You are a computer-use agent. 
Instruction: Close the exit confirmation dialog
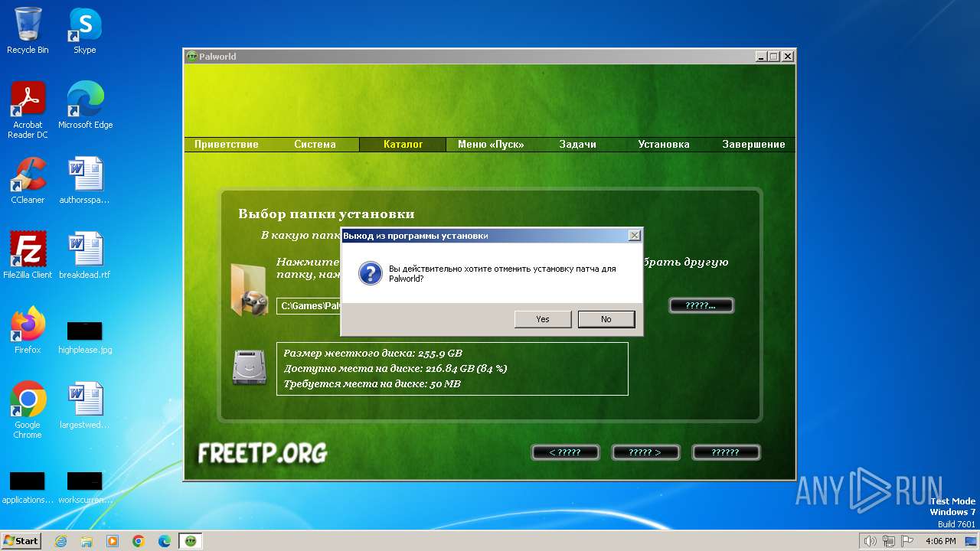(634, 236)
